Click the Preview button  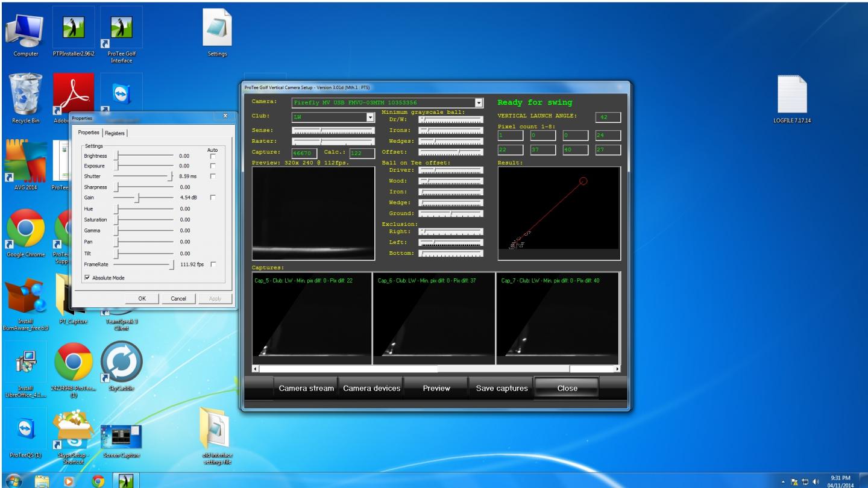click(436, 389)
